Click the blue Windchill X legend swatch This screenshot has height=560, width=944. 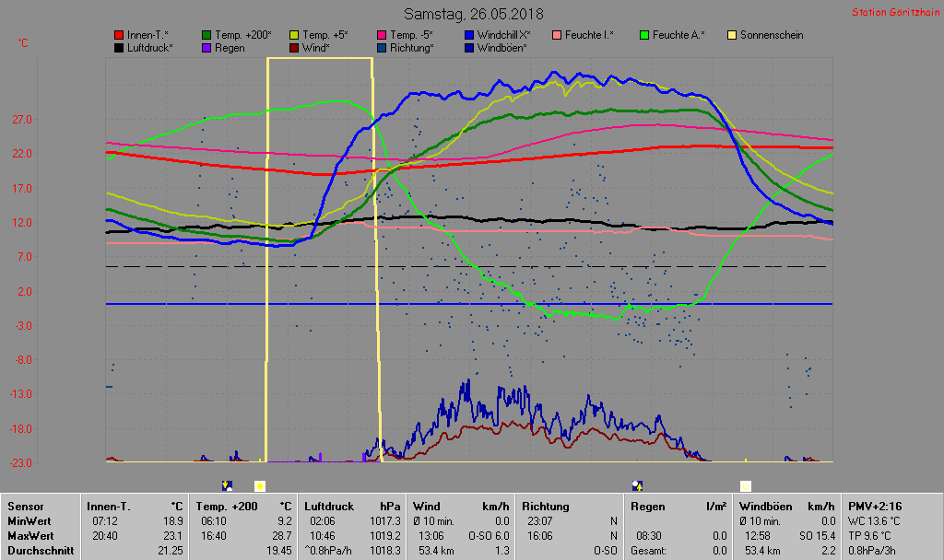point(469,35)
